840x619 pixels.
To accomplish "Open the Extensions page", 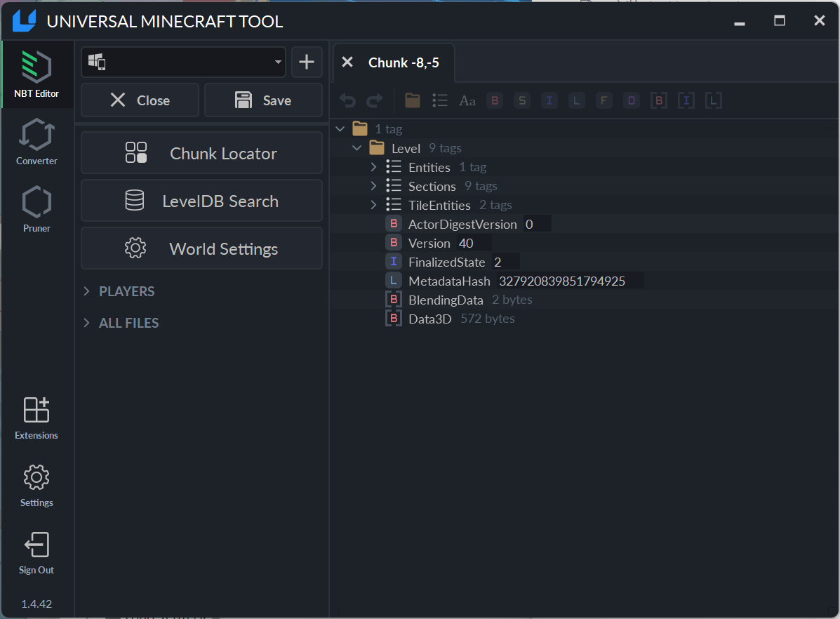I will [x=36, y=418].
